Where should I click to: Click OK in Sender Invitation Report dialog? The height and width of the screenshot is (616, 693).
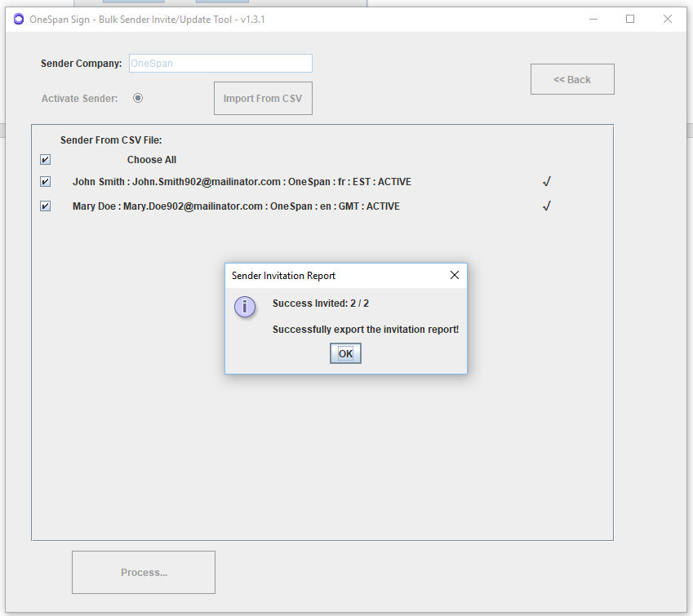(345, 353)
